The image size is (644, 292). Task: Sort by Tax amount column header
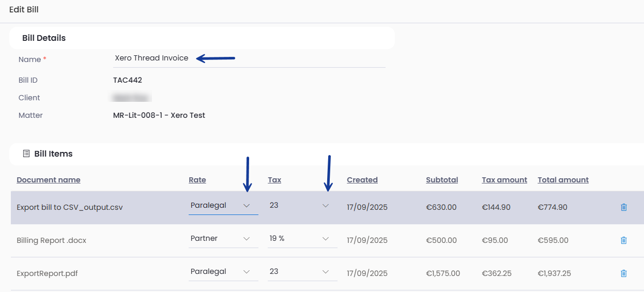[504, 180]
